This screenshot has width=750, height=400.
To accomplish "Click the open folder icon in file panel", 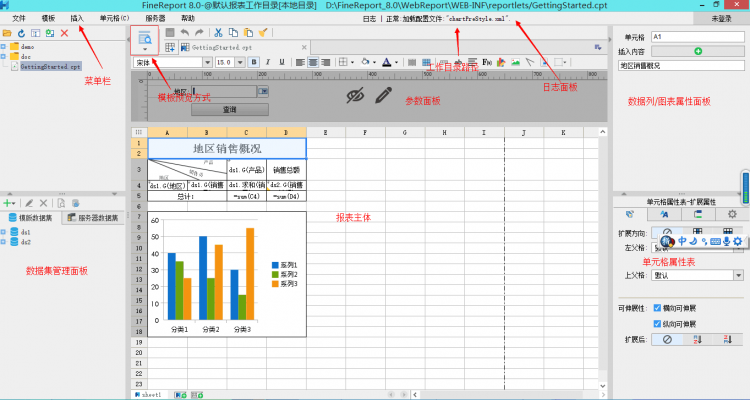I will [7, 33].
